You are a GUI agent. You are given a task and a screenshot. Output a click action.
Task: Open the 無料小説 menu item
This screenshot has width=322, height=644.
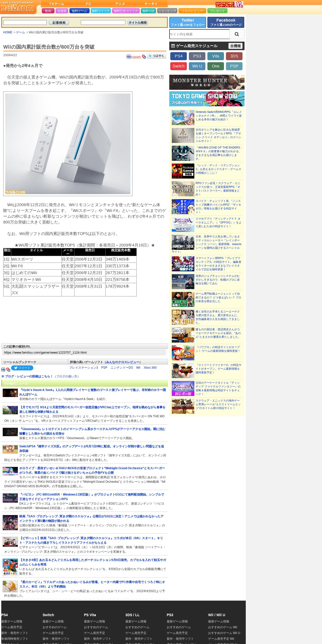[148, 11]
